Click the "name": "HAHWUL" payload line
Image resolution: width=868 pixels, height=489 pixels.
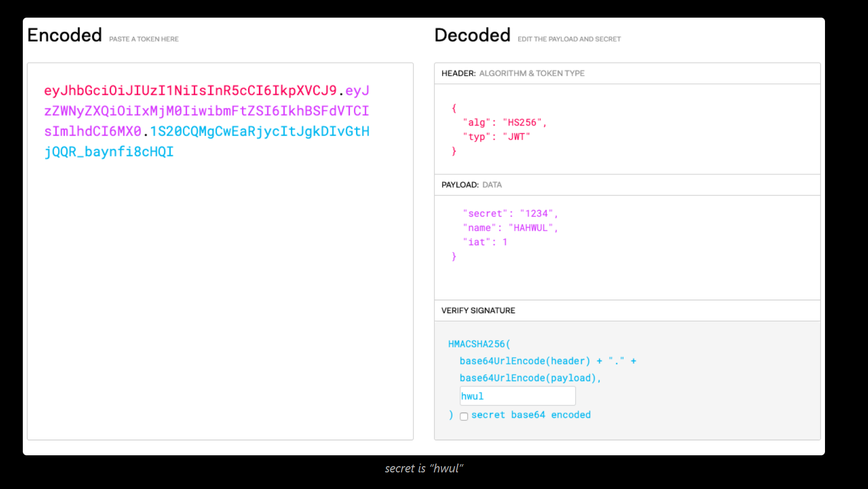pos(510,228)
